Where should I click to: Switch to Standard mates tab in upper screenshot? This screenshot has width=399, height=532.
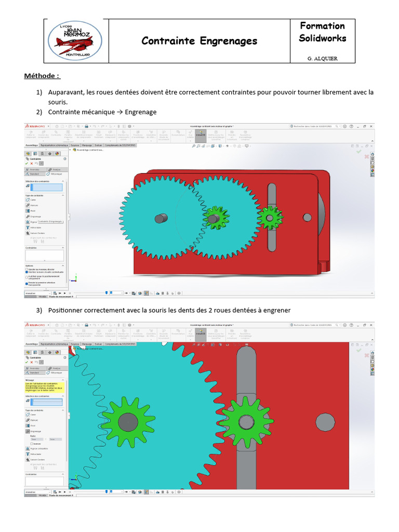(x=35, y=174)
